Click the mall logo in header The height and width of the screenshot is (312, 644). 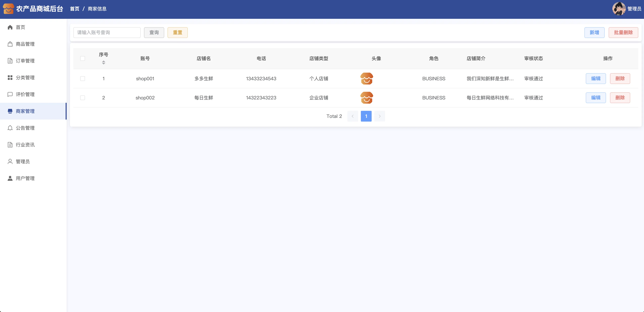(9, 9)
